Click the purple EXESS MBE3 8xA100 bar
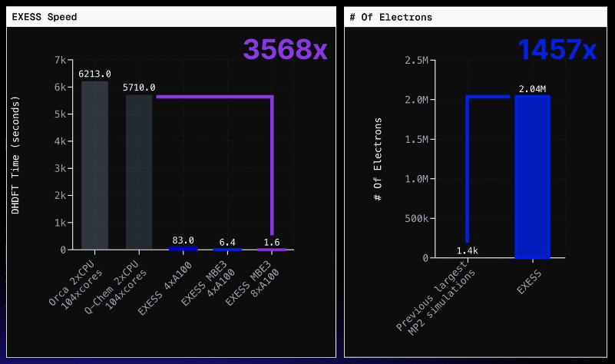 pyautogui.click(x=272, y=250)
